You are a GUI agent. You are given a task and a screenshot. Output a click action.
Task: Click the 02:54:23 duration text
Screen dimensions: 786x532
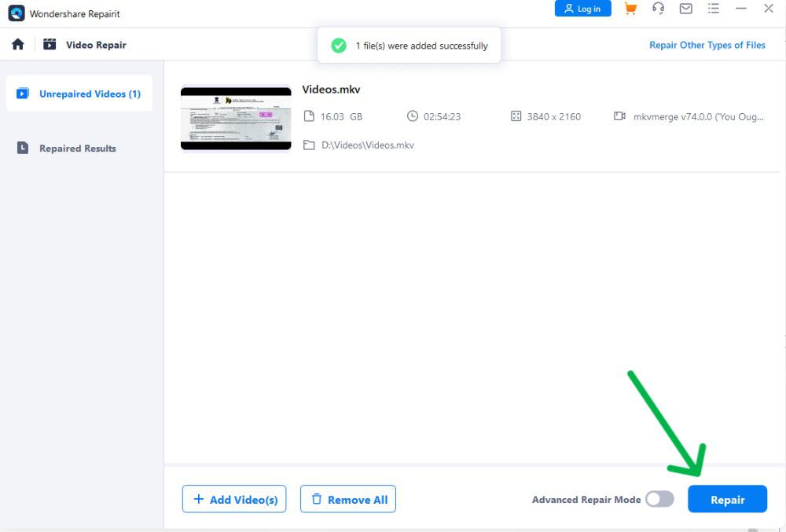pyautogui.click(x=442, y=117)
